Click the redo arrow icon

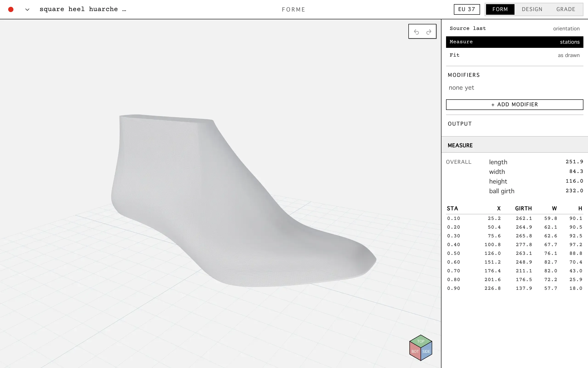(429, 32)
